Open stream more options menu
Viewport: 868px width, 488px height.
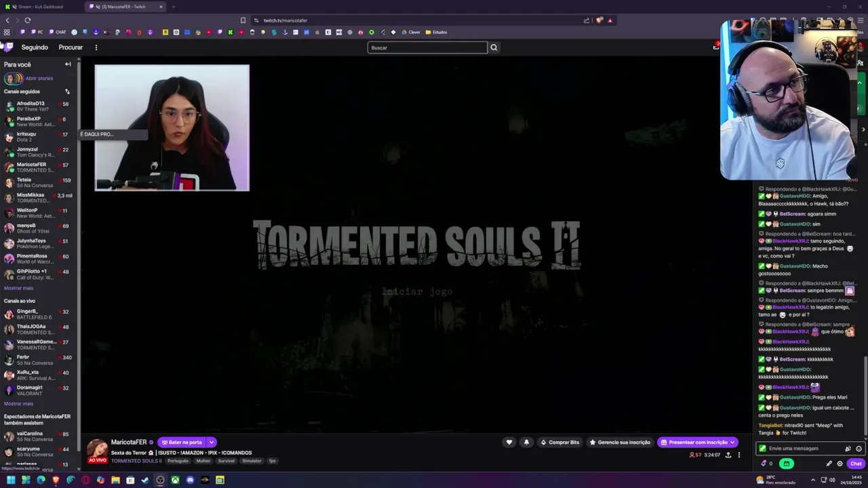click(x=739, y=455)
